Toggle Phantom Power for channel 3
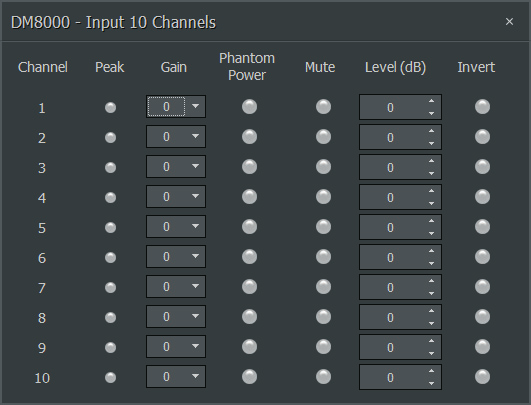Image resolution: width=531 pixels, height=405 pixels. [x=250, y=167]
